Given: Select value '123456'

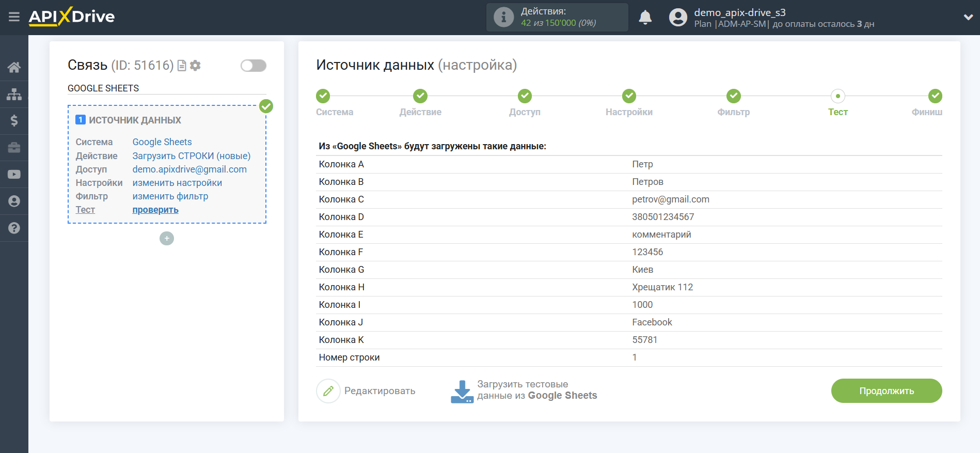Looking at the screenshot, I should (x=647, y=252).
